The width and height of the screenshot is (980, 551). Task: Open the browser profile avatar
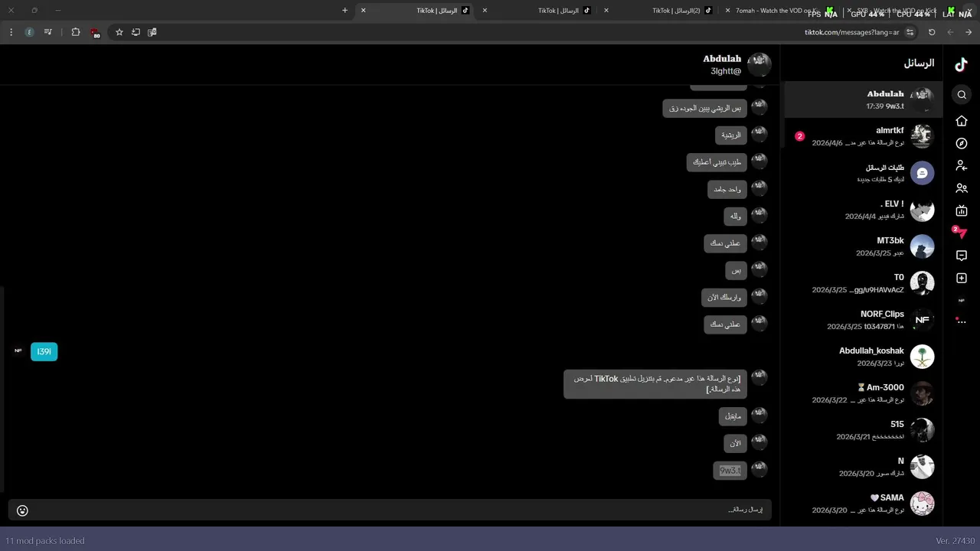[x=29, y=32]
